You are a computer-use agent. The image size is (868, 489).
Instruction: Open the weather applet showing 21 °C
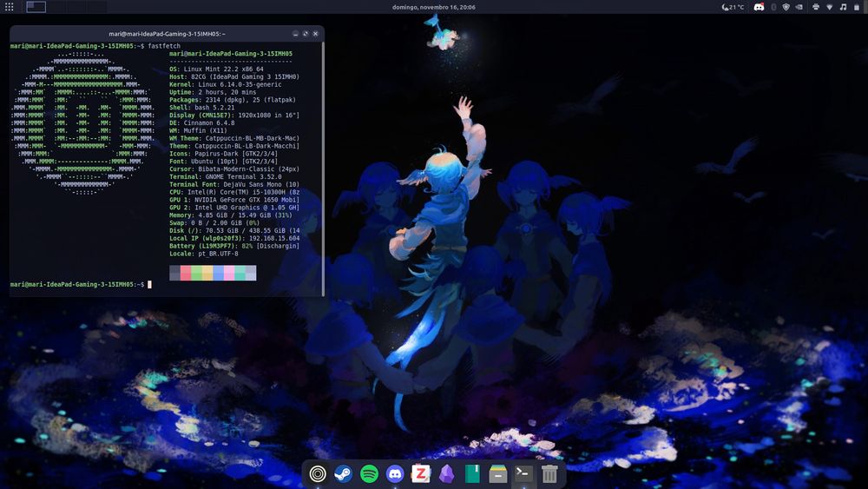pos(733,7)
